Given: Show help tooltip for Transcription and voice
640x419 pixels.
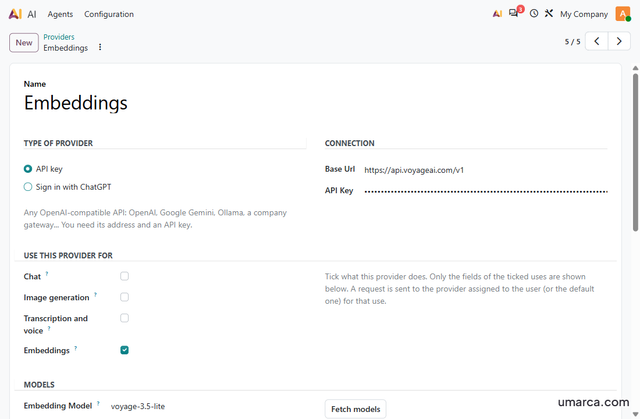Looking at the screenshot, I should [x=49, y=328].
